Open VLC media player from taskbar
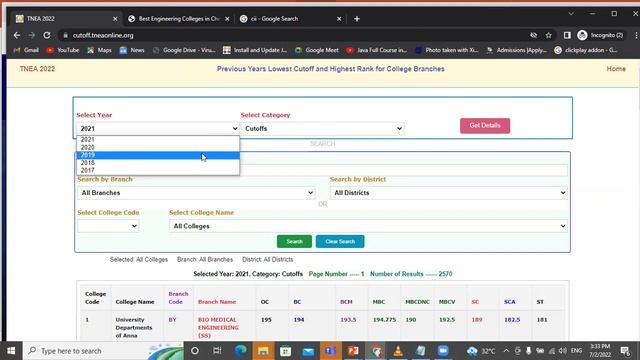640x360 pixels. pos(398,351)
